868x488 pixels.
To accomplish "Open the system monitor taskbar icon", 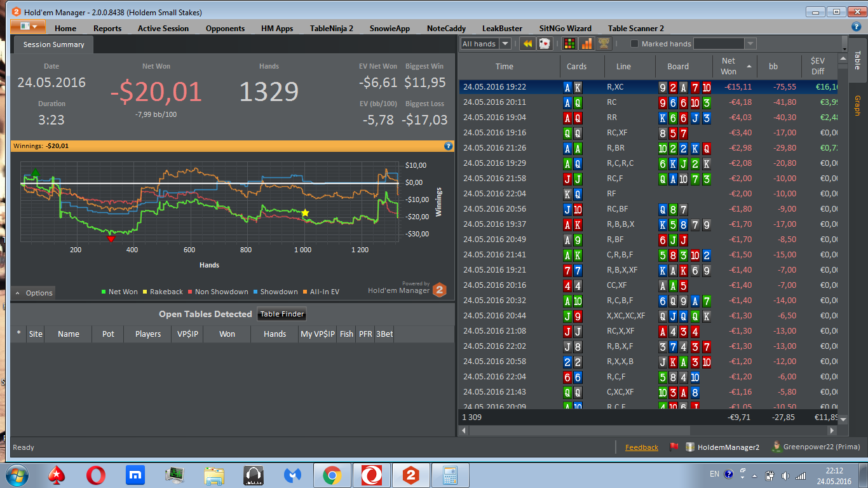I will [x=174, y=475].
